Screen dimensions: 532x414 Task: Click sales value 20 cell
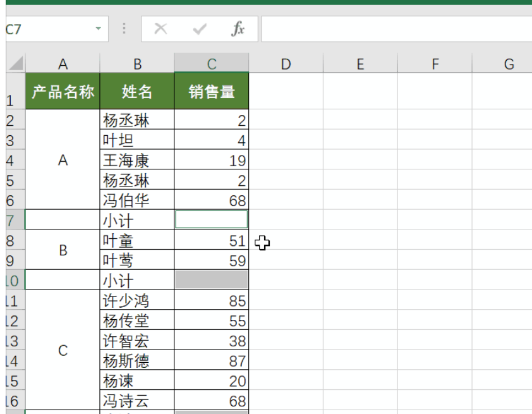212,380
